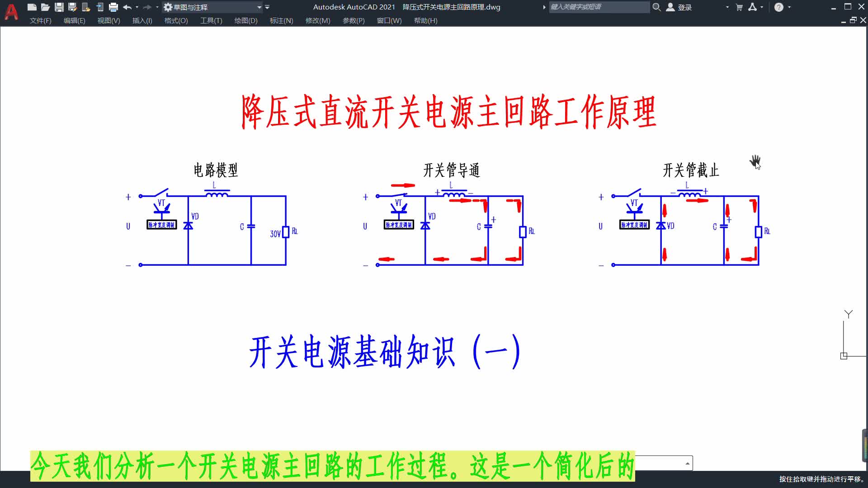Screen dimensions: 868x488
Task: Expand the Autodesk connect dropdown arrow
Action: click(762, 7)
